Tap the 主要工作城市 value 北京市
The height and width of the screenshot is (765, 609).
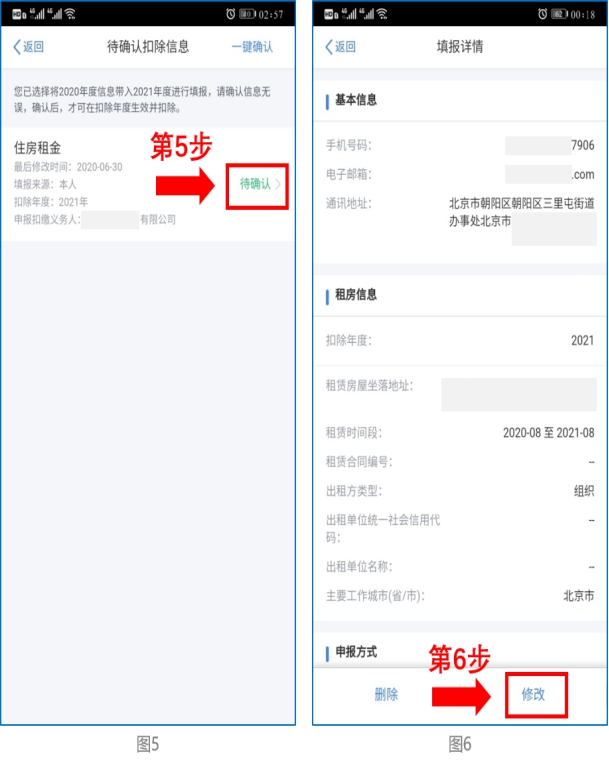point(579,596)
